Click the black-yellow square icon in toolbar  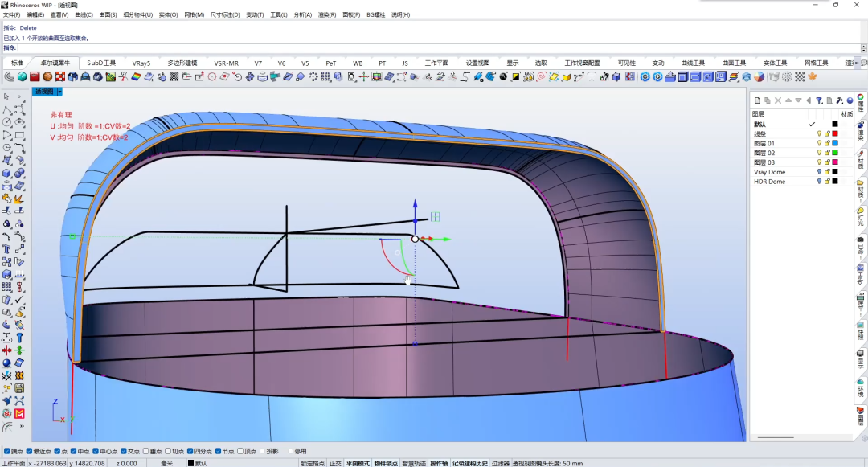(x=516, y=77)
